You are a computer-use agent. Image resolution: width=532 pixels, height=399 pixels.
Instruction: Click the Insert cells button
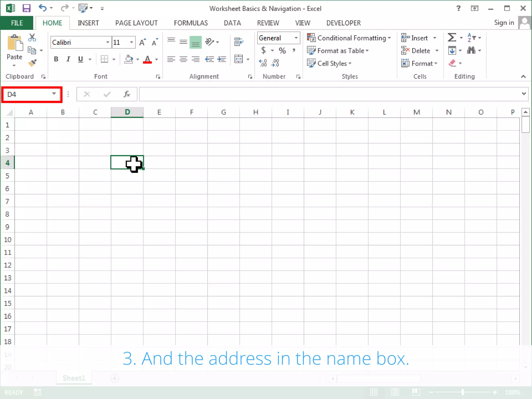pos(419,38)
